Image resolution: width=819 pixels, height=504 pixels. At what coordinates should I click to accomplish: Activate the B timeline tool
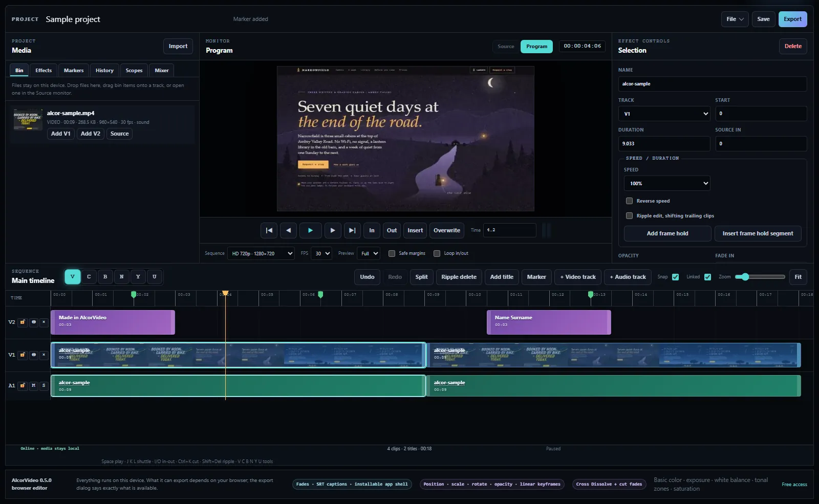point(105,277)
